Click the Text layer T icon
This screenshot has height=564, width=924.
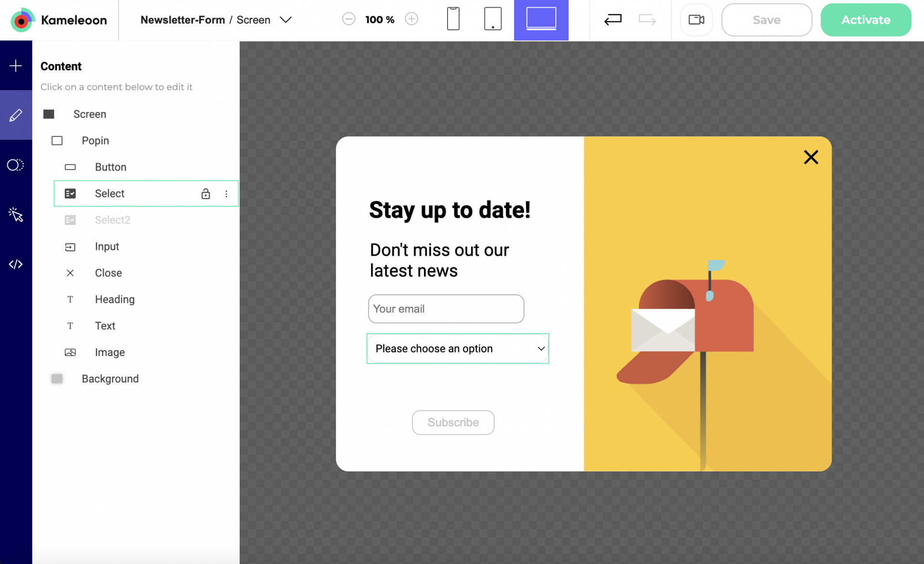pos(70,326)
